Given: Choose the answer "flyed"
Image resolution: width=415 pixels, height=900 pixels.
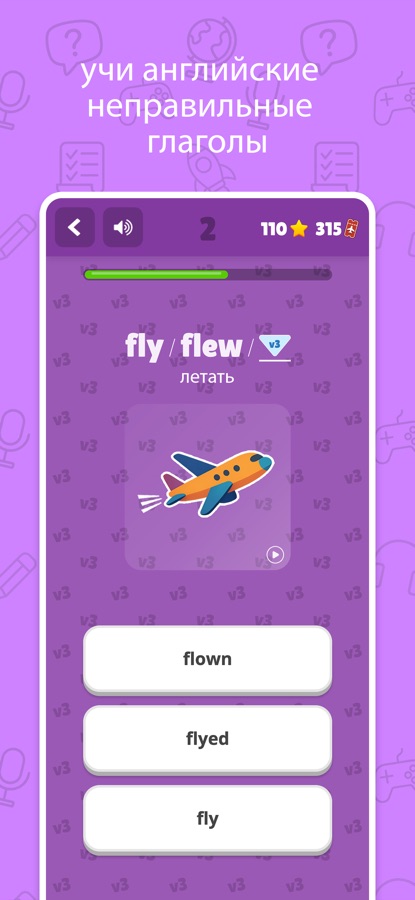Looking at the screenshot, I should [207, 739].
